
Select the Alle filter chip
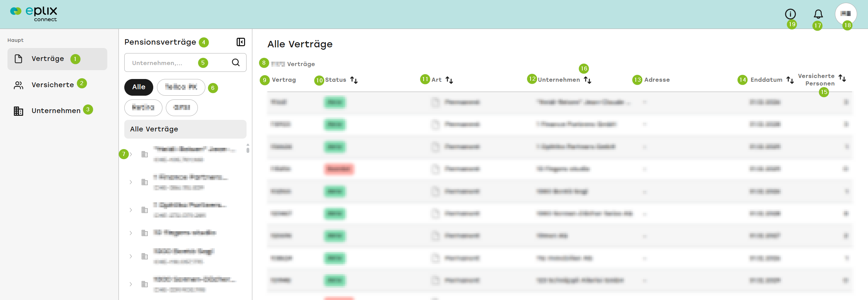pyautogui.click(x=139, y=87)
